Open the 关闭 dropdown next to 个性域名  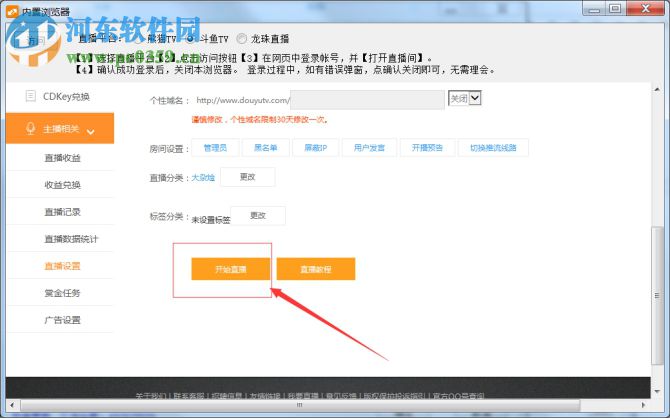pos(465,98)
